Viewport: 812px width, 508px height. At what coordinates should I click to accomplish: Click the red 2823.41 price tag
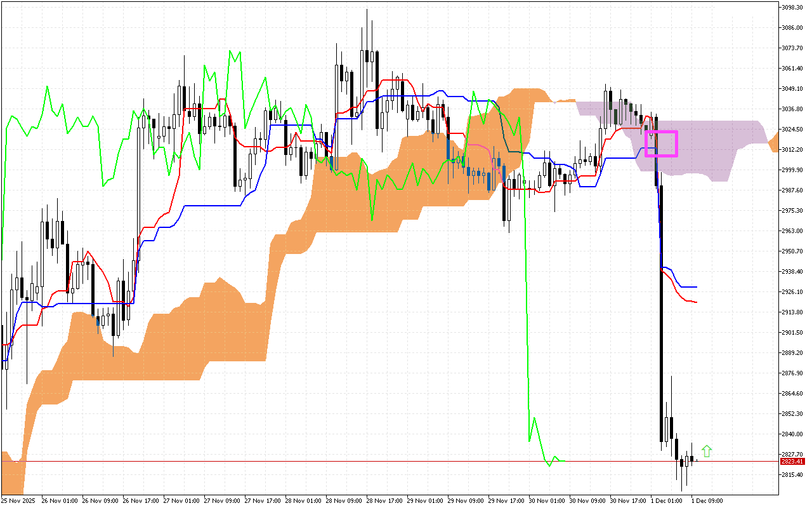[792, 462]
